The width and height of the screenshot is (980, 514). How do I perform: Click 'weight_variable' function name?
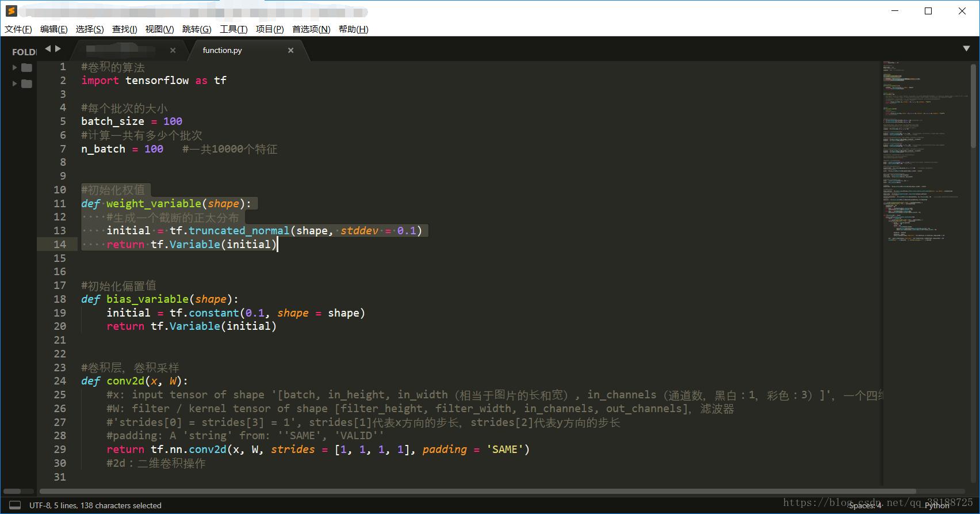[154, 203]
